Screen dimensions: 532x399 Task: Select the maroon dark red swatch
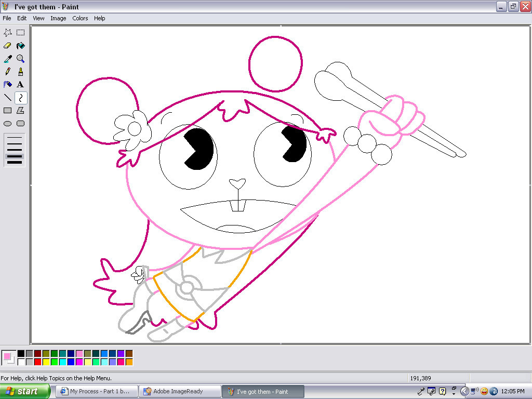(37, 354)
